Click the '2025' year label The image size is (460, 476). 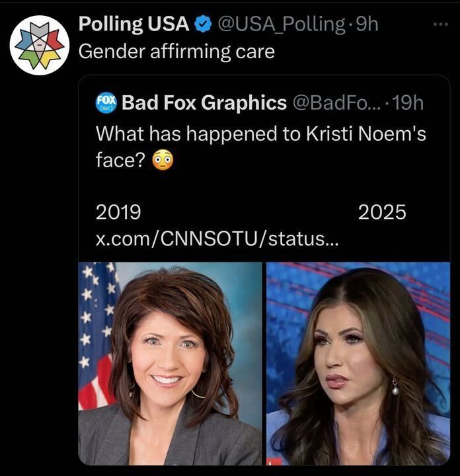382,212
